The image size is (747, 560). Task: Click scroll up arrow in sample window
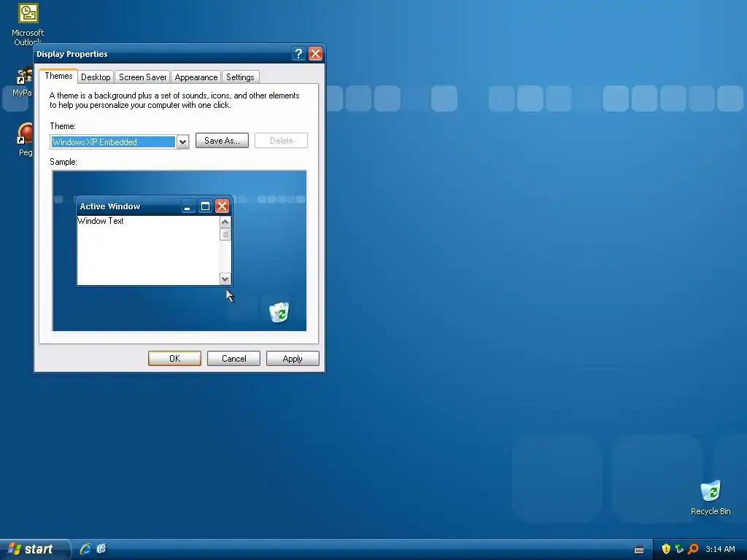coord(225,222)
